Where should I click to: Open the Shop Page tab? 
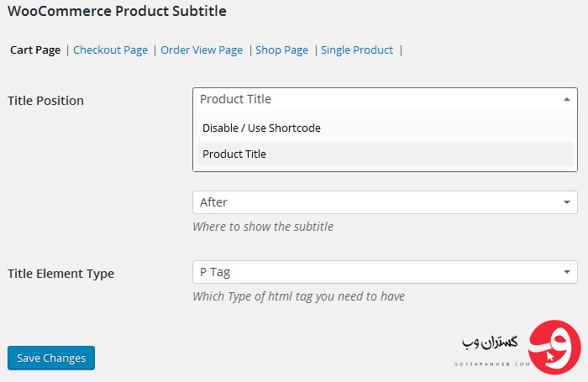[281, 50]
